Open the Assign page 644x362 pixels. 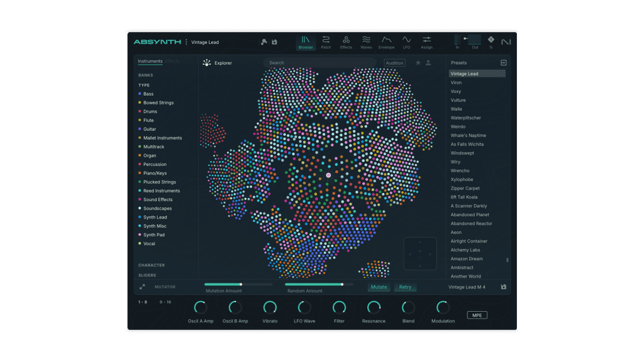tap(426, 42)
